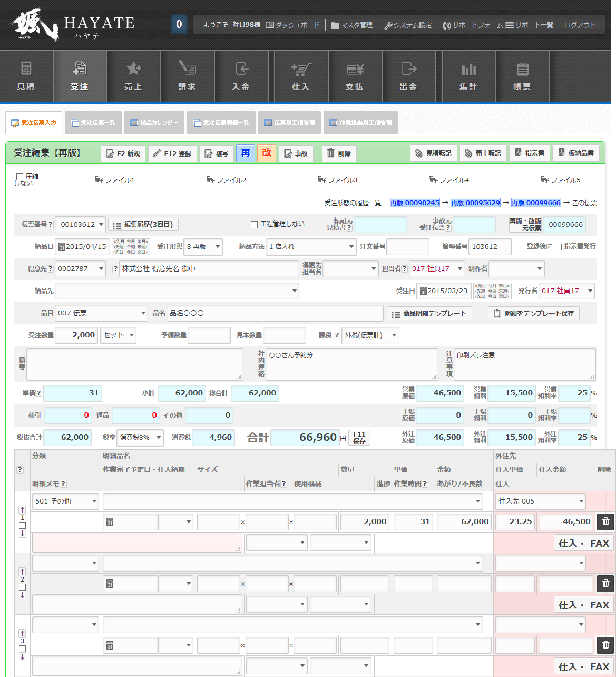Switch to 受注伝票明細一覧 tab
The width and height of the screenshot is (616, 677).
(x=221, y=122)
